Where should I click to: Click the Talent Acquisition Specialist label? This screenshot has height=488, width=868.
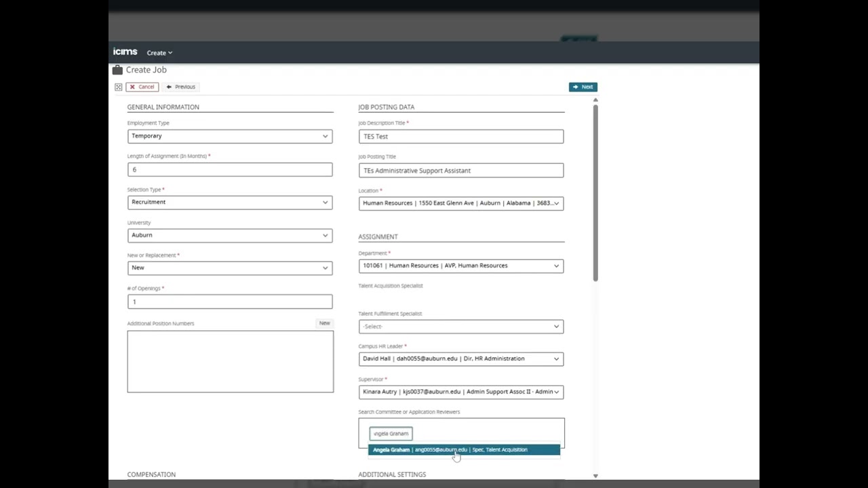click(x=391, y=286)
